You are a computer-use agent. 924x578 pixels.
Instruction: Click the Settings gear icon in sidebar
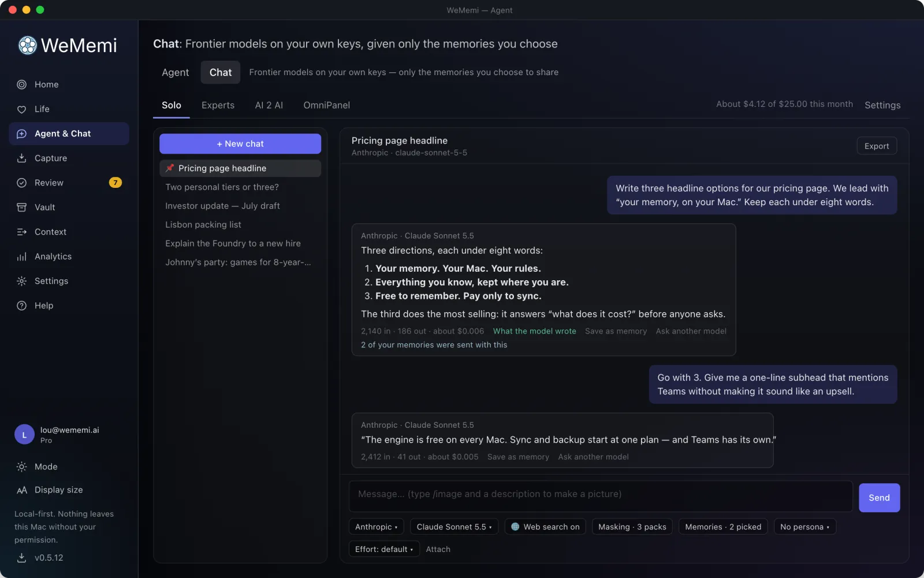click(x=22, y=281)
